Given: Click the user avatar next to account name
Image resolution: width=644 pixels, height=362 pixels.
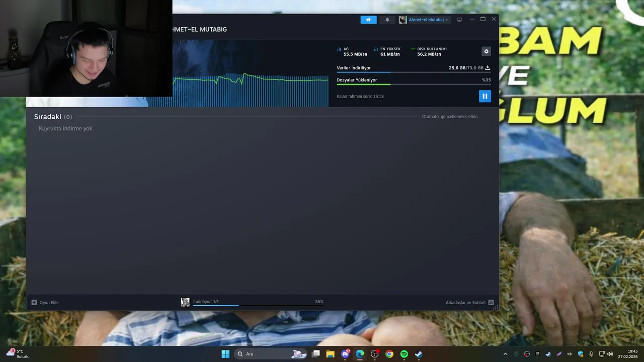Looking at the screenshot, I should [403, 20].
